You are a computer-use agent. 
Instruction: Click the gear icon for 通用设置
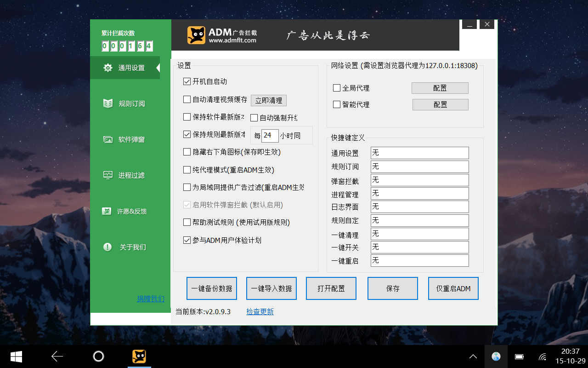pyautogui.click(x=107, y=68)
